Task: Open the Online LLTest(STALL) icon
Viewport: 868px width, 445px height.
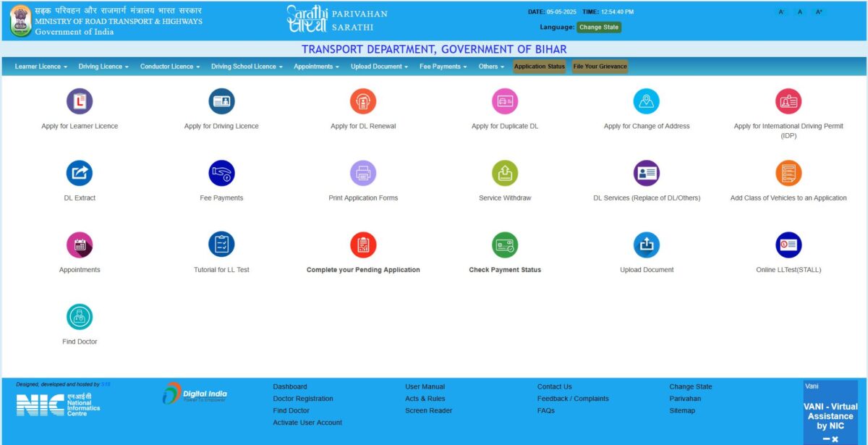Action: pos(788,245)
